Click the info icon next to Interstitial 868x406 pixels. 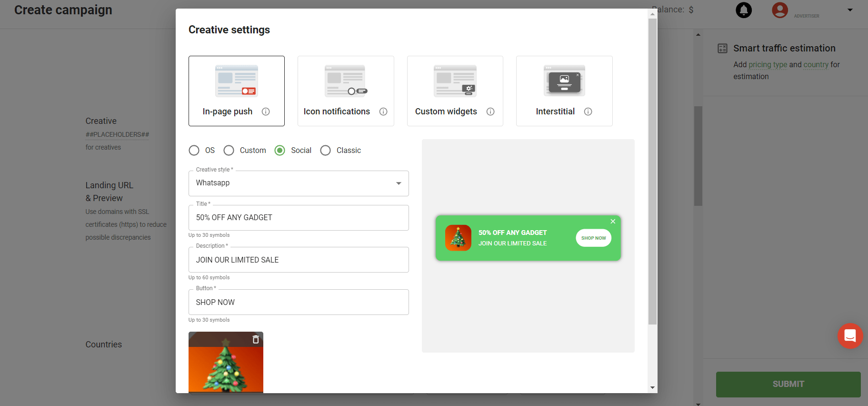[588, 112]
